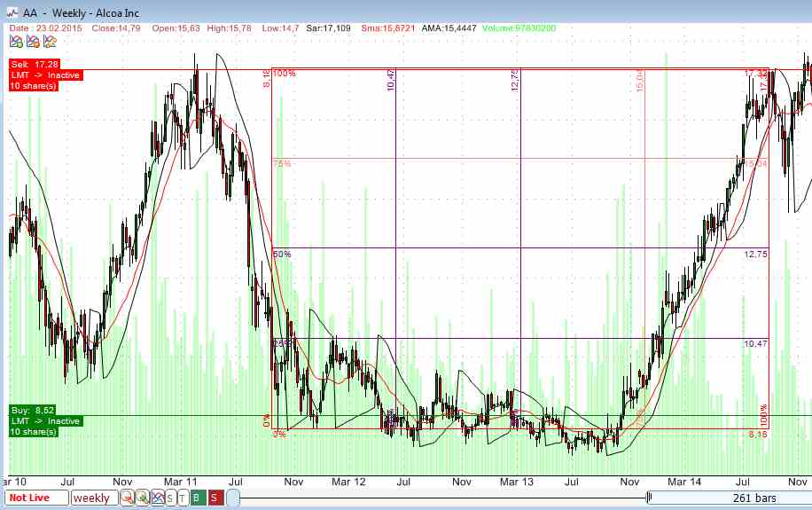Click the green cursor icon in bottom toolbar
This screenshot has height=510, width=812.
coord(142,498)
